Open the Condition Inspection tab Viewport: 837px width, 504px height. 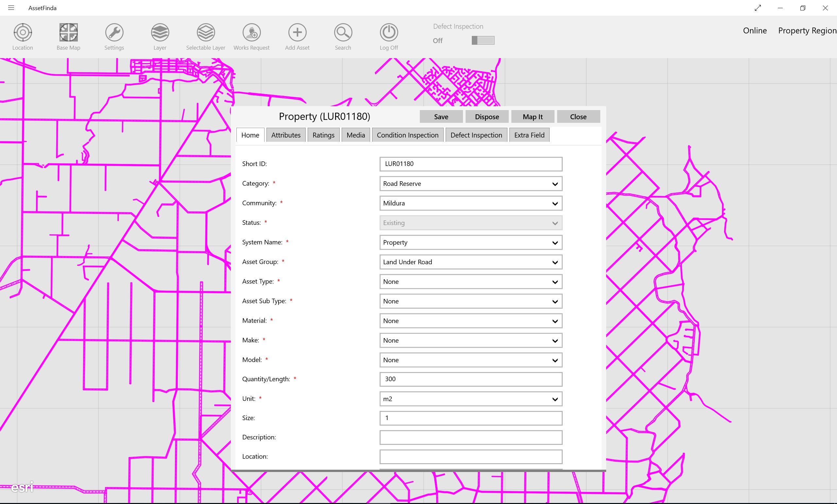click(407, 135)
